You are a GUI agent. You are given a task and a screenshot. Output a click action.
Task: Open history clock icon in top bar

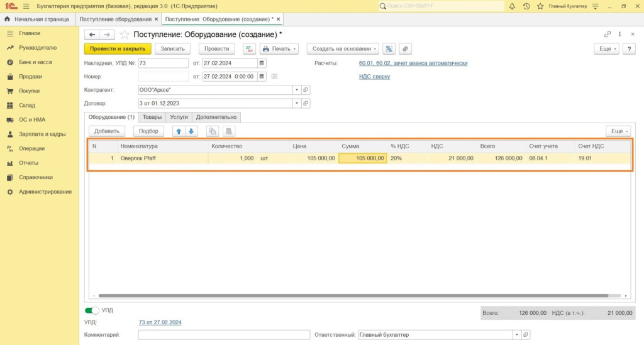point(526,6)
